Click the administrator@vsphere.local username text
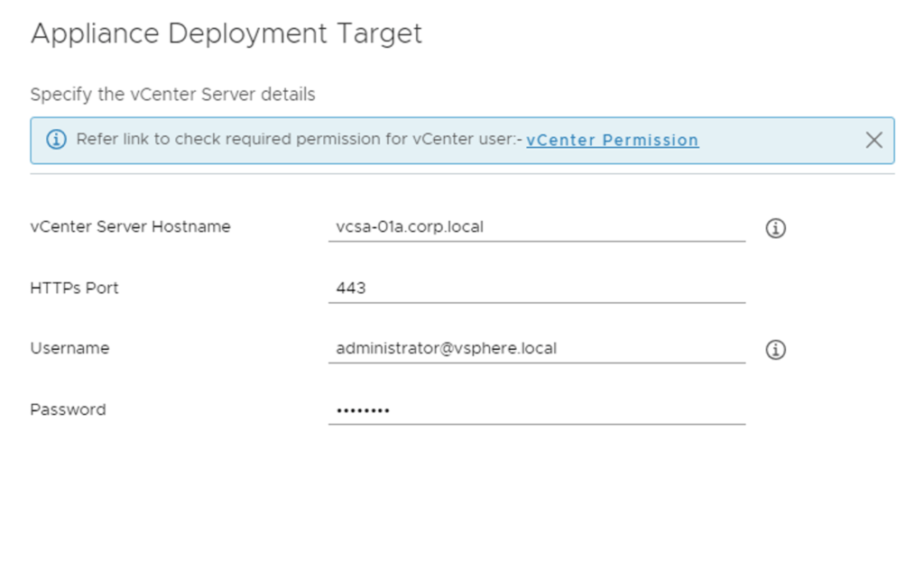The image size is (924, 588). 446,348
